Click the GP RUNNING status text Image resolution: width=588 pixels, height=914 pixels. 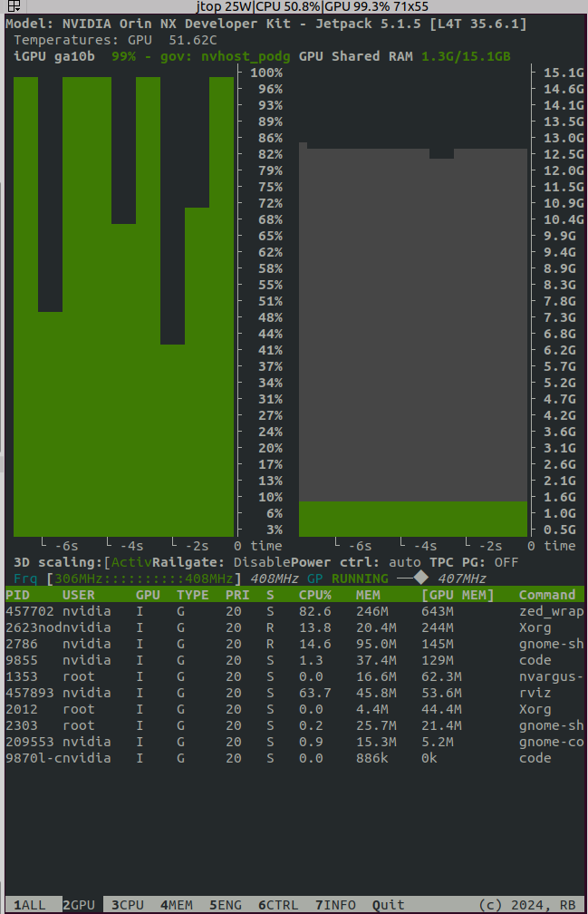coord(348,579)
